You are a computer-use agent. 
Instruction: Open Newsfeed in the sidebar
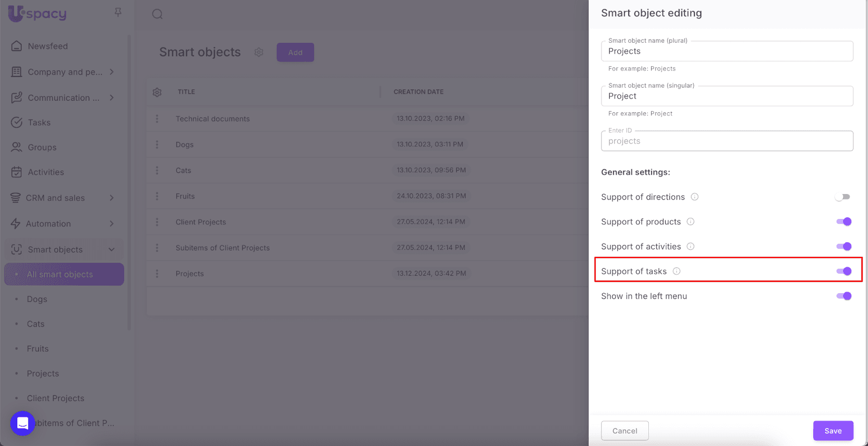coord(48,46)
